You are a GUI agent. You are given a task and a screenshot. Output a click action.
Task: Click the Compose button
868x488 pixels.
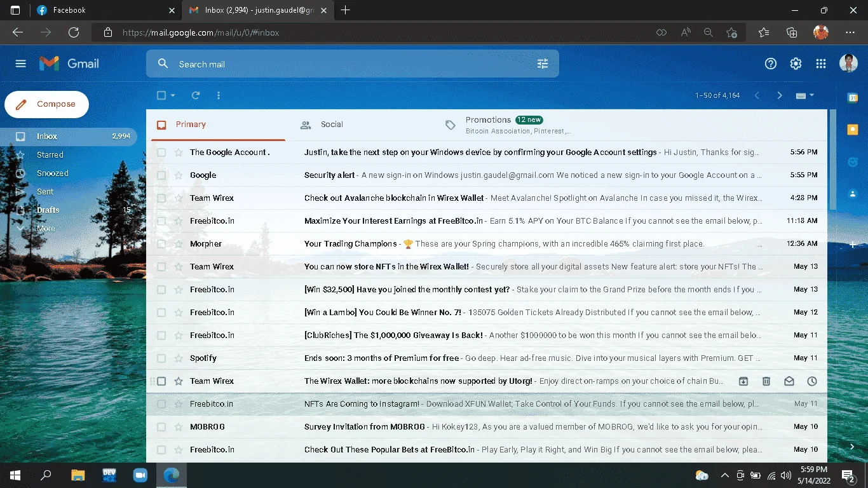coord(46,104)
